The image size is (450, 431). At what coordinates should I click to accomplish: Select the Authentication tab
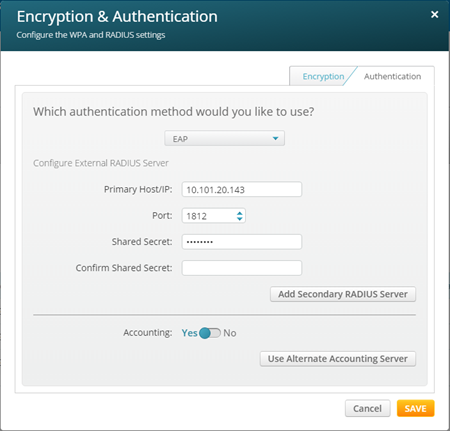pyautogui.click(x=392, y=76)
